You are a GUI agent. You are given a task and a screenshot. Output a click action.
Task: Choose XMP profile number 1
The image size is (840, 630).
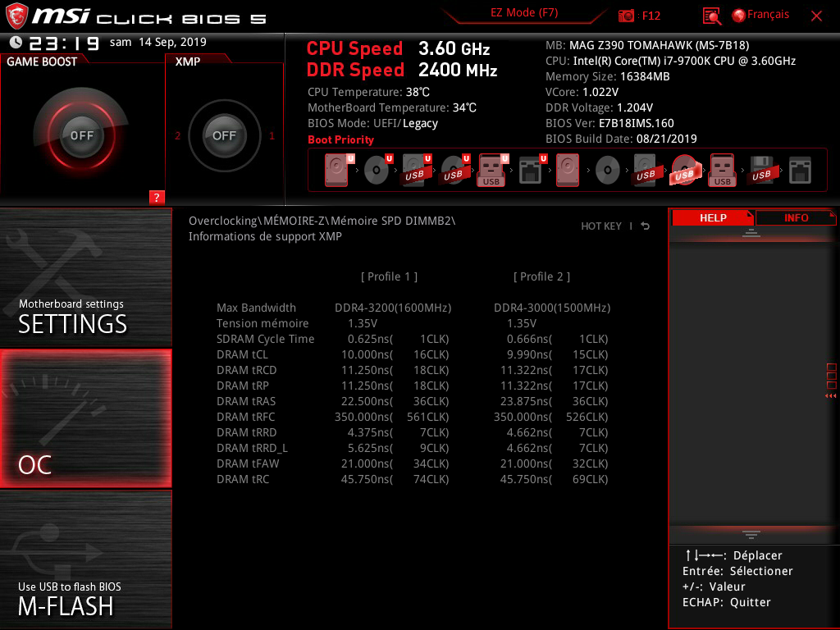(x=272, y=135)
